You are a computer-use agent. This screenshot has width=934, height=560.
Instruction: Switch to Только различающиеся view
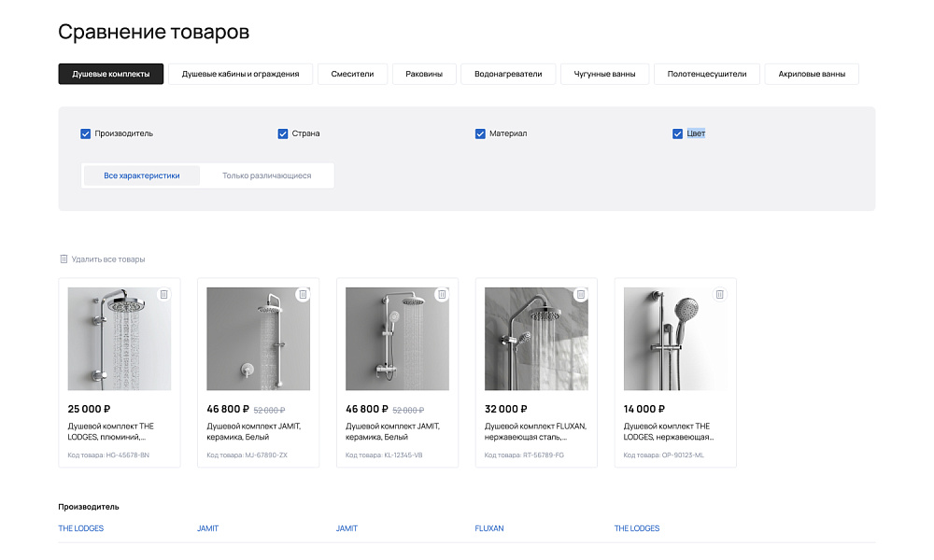(x=267, y=175)
